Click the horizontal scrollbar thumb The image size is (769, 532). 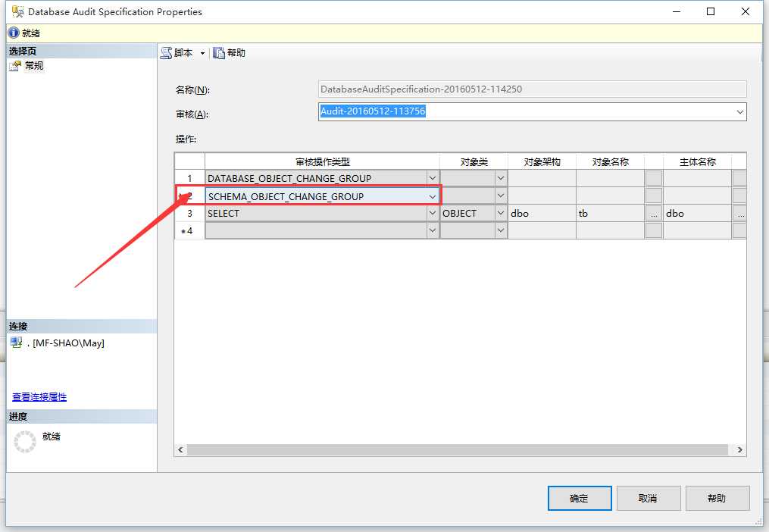coord(458,449)
